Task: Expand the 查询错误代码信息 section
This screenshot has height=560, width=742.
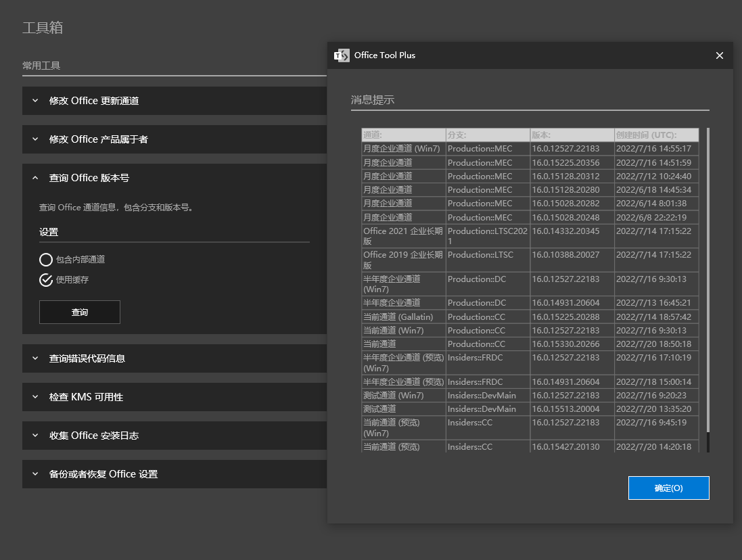Action: point(174,358)
